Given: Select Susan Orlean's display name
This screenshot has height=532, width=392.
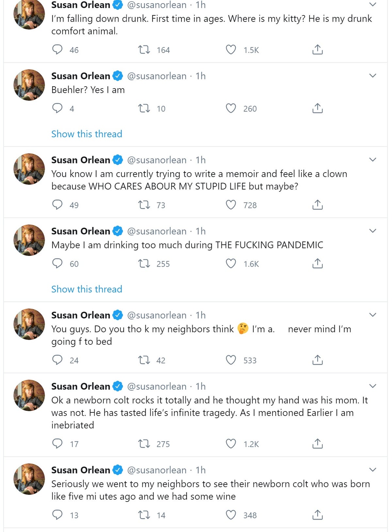Looking at the screenshot, I should (x=80, y=5).
